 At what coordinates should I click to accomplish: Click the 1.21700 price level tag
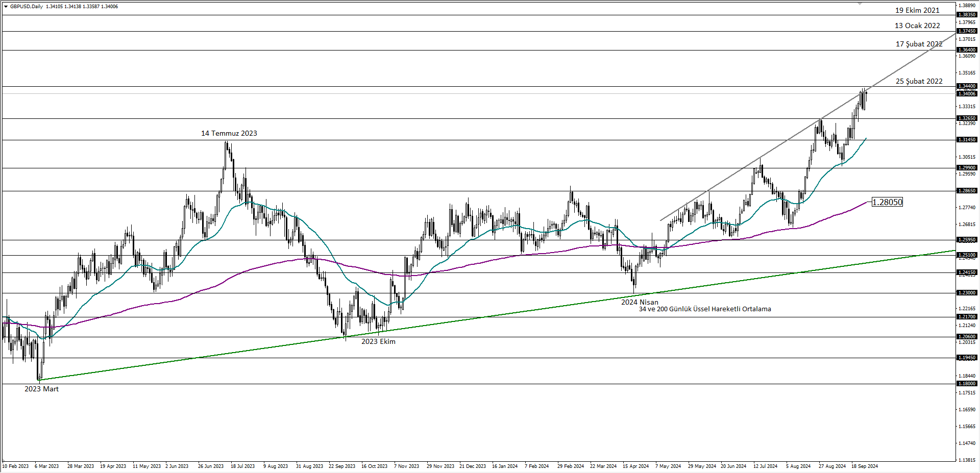tap(967, 317)
